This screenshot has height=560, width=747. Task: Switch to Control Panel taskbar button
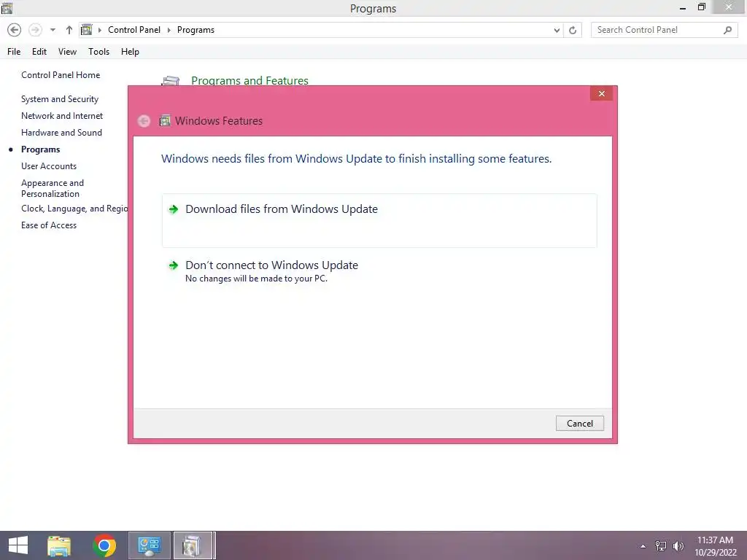coord(150,545)
